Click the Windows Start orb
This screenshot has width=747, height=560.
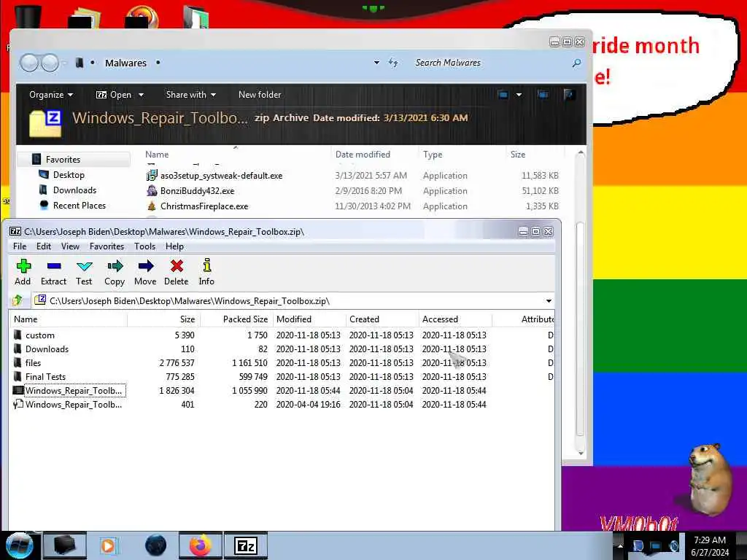coord(19,545)
